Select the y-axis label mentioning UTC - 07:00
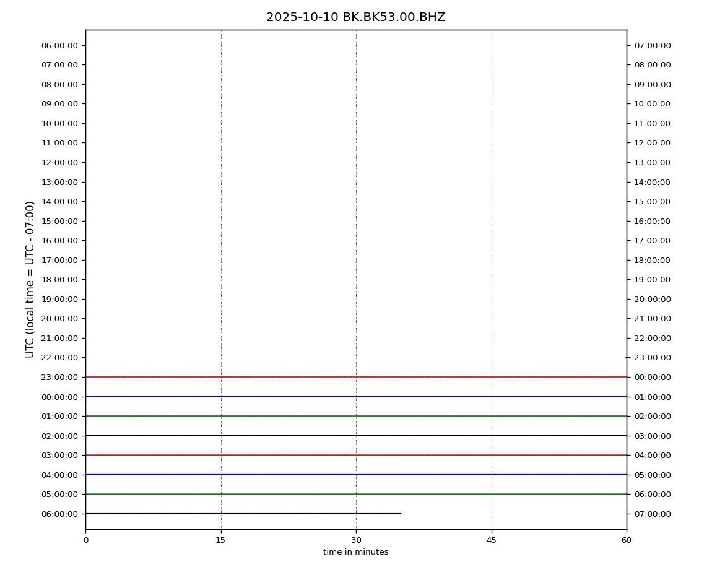Image resolution: width=712 pixels, height=588 pixels. pos(30,279)
